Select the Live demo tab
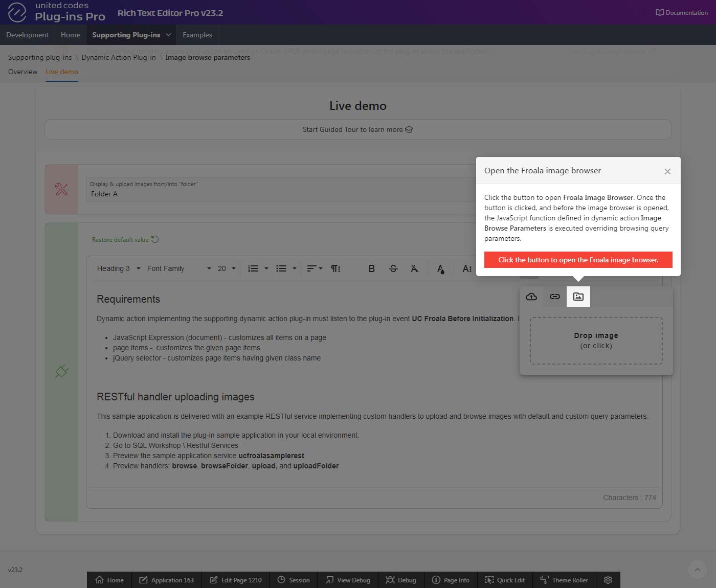This screenshot has height=588, width=716. [x=62, y=72]
